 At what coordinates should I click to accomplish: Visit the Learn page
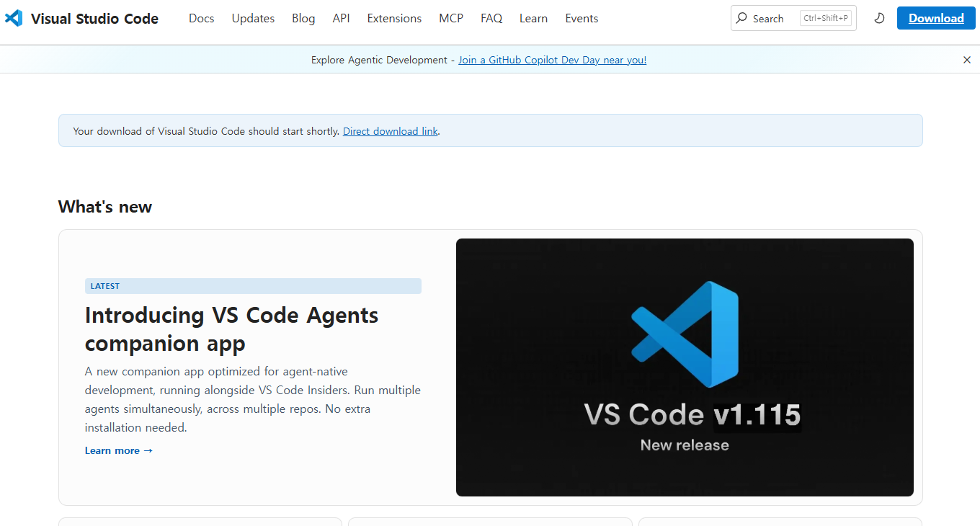coord(533,18)
